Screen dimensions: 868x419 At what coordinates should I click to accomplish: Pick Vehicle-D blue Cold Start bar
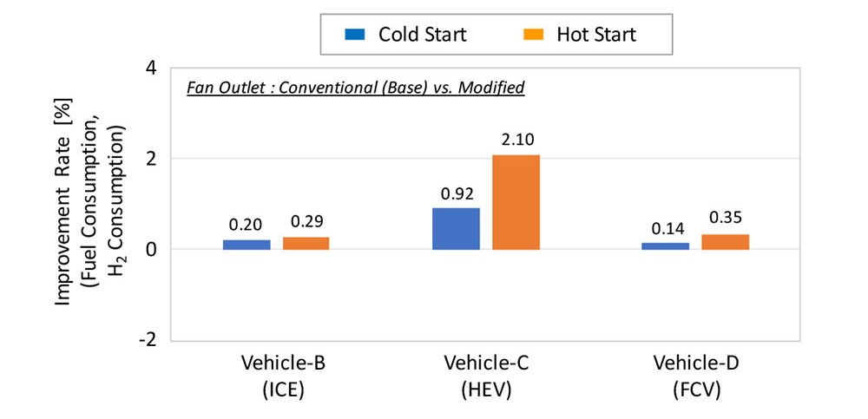pos(665,246)
